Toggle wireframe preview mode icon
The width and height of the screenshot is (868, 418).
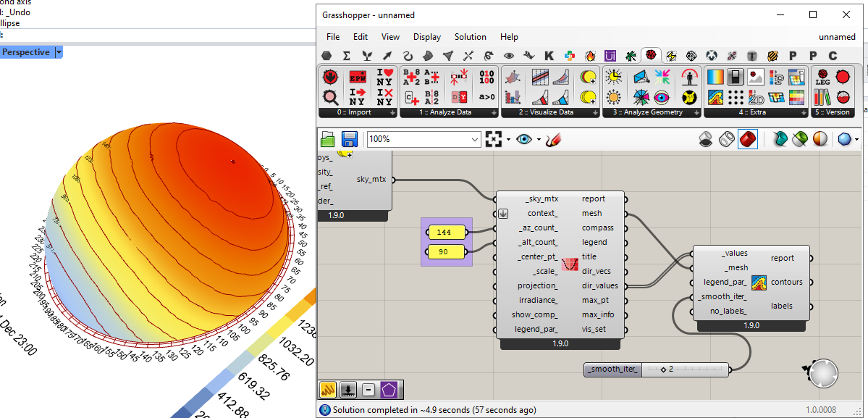(727, 139)
